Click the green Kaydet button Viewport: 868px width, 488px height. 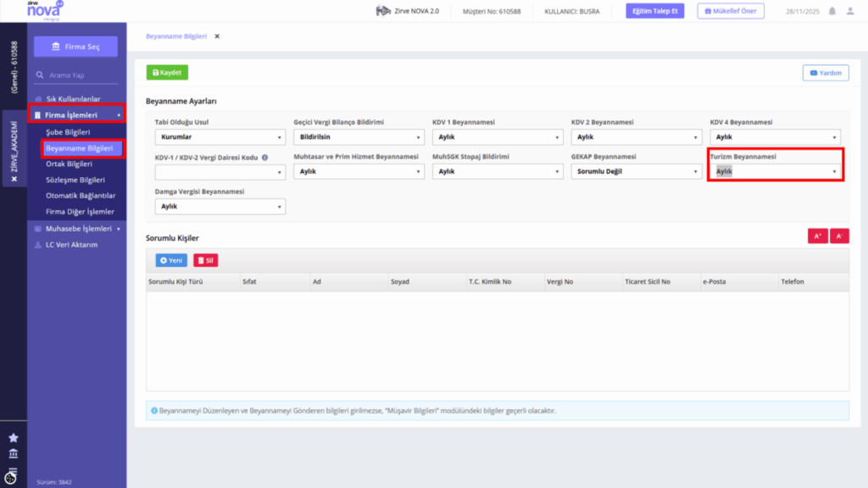[x=167, y=73]
